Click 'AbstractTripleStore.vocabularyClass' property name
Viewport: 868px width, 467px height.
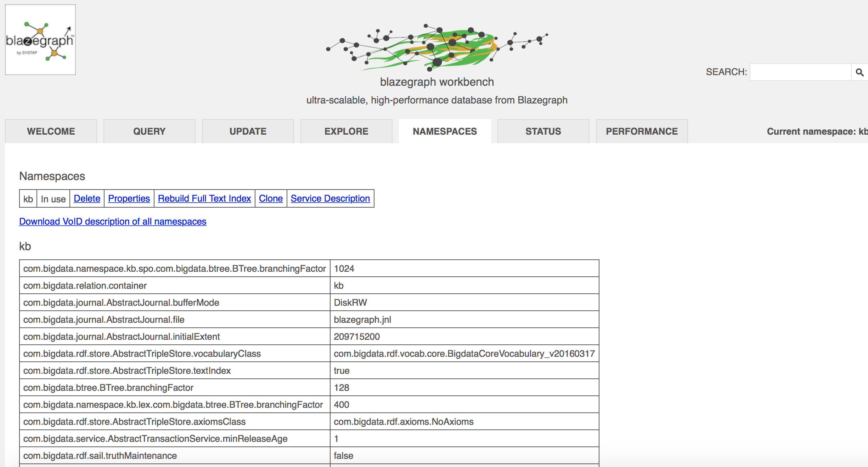pyautogui.click(x=175, y=354)
